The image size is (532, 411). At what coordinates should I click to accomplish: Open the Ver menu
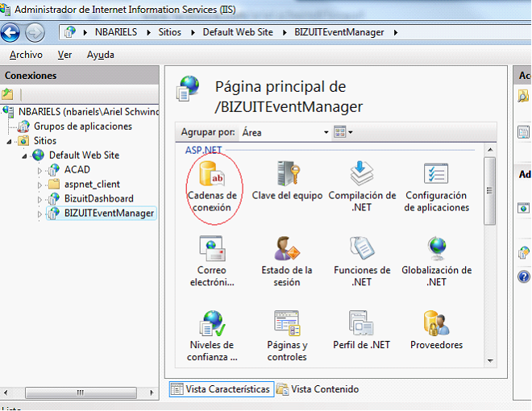tap(64, 55)
